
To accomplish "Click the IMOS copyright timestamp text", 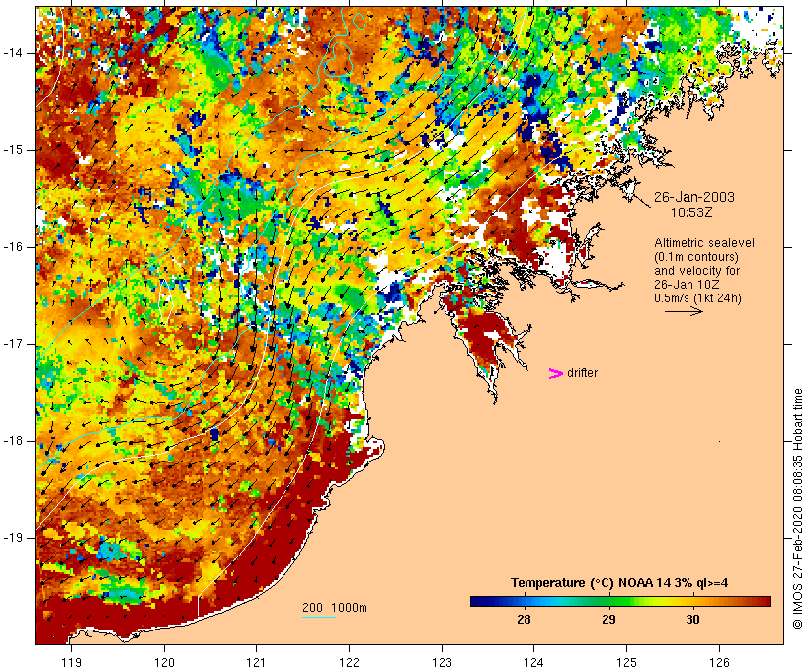I will tap(797, 509).
